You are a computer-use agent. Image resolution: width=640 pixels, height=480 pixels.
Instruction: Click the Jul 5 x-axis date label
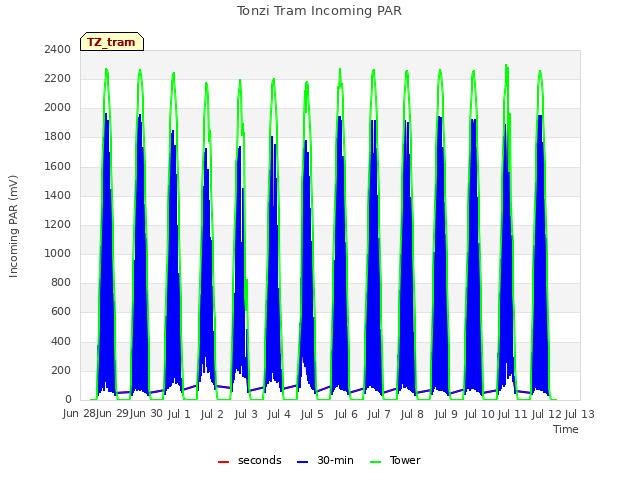tap(312, 414)
